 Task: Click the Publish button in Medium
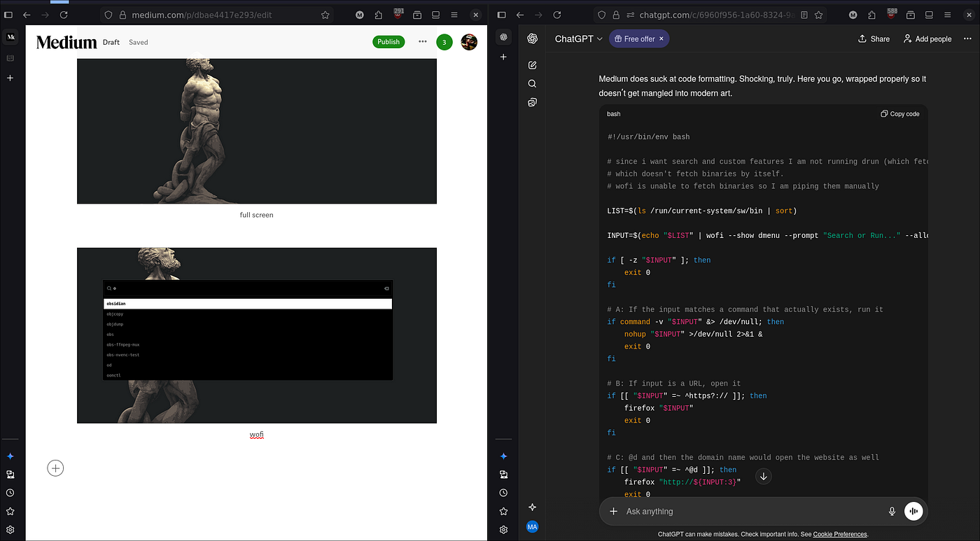388,42
